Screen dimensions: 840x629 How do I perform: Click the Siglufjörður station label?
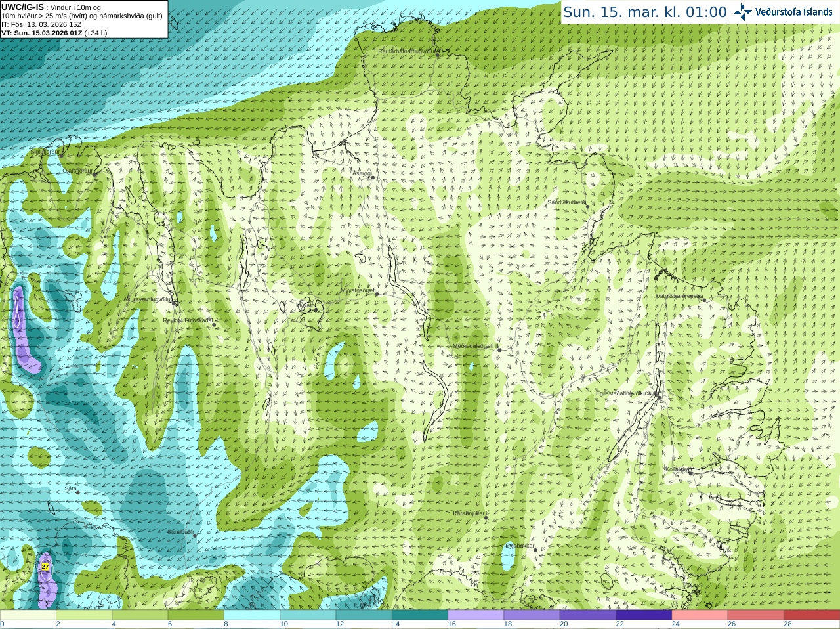click(x=45, y=152)
